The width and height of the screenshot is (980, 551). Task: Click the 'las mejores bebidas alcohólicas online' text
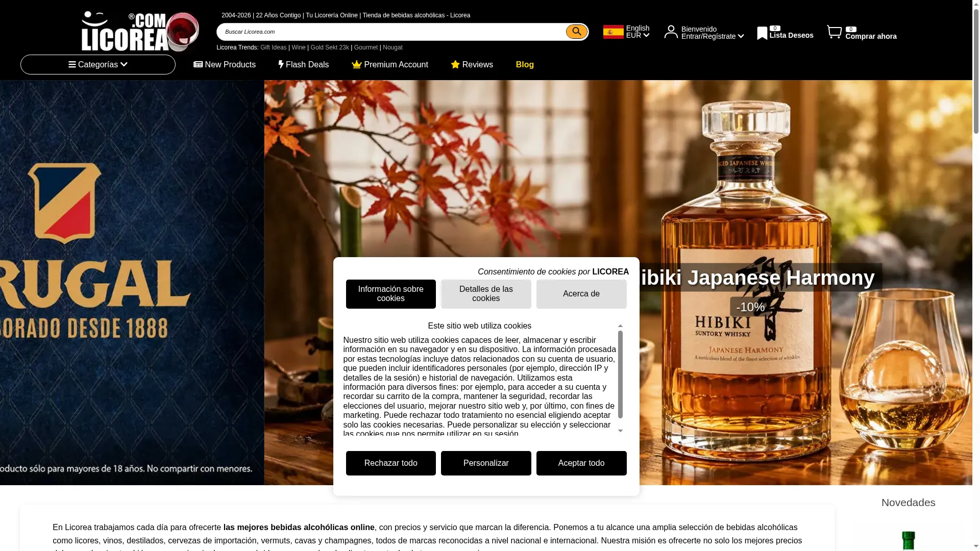pyautogui.click(x=299, y=528)
